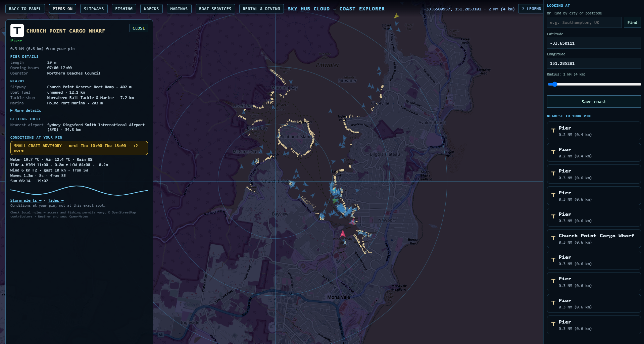
Task: Click the yellow arrow marker near Stokes Point
Action: click(x=396, y=16)
